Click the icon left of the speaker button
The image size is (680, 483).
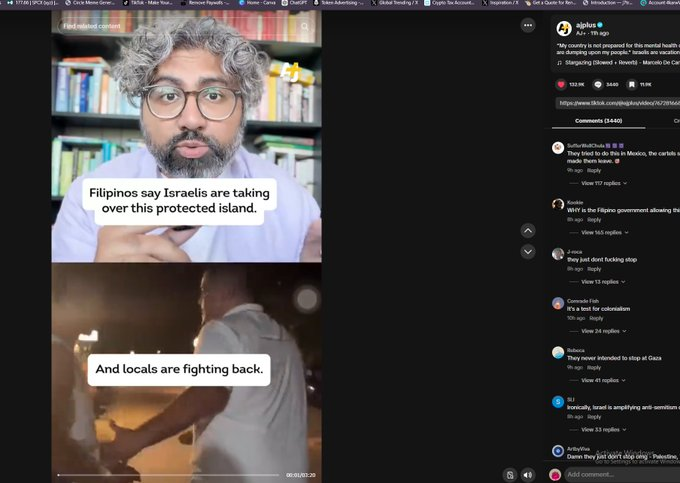(x=510, y=475)
